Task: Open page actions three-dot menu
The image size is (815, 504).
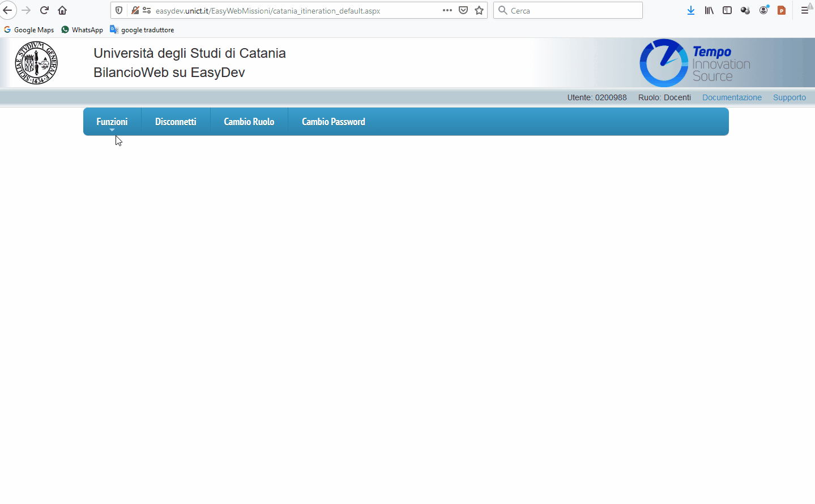Action: 447,10
